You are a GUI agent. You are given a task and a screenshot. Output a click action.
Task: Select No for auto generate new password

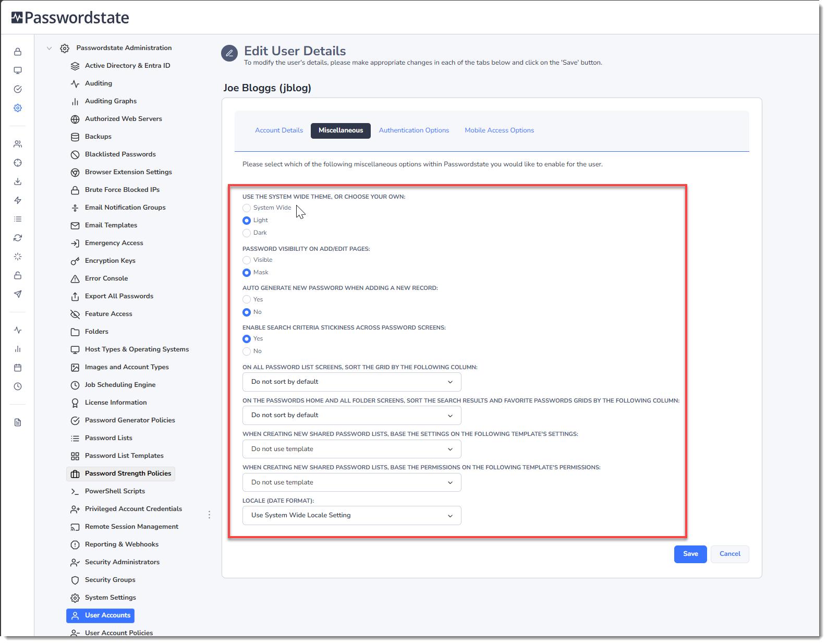tap(247, 312)
